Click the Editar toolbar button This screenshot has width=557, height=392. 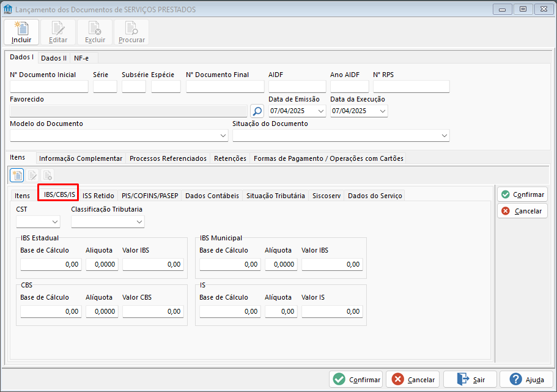click(58, 32)
